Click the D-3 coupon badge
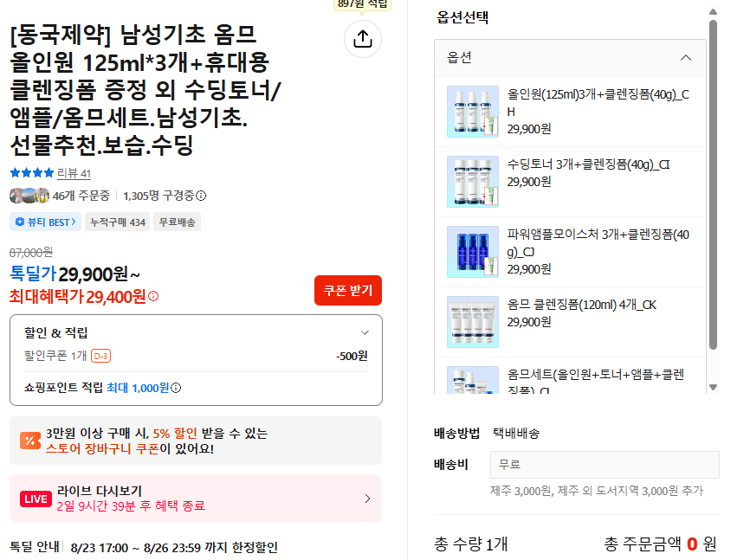The height and width of the screenshot is (560, 737). [x=100, y=356]
